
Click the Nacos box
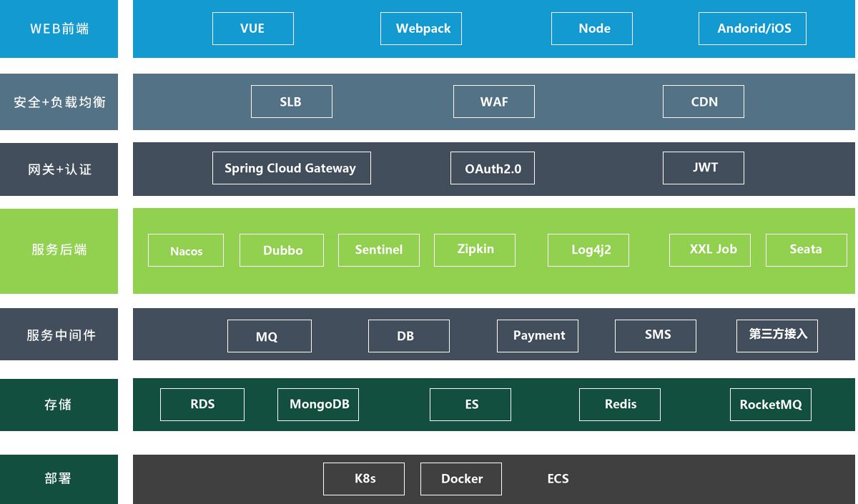(x=186, y=250)
